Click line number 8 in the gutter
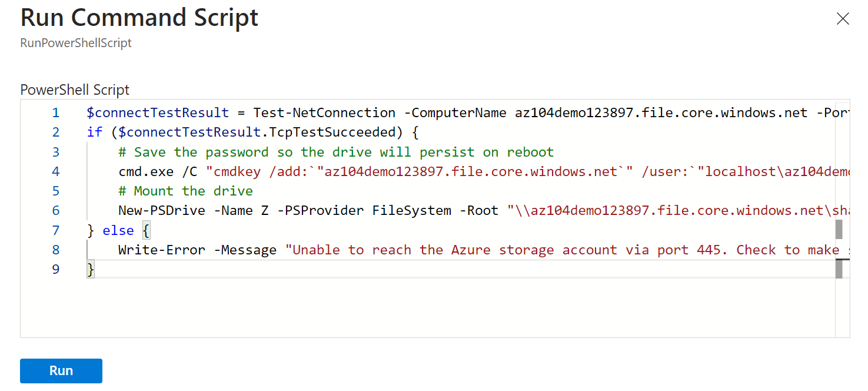The width and height of the screenshot is (868, 391). tap(56, 250)
